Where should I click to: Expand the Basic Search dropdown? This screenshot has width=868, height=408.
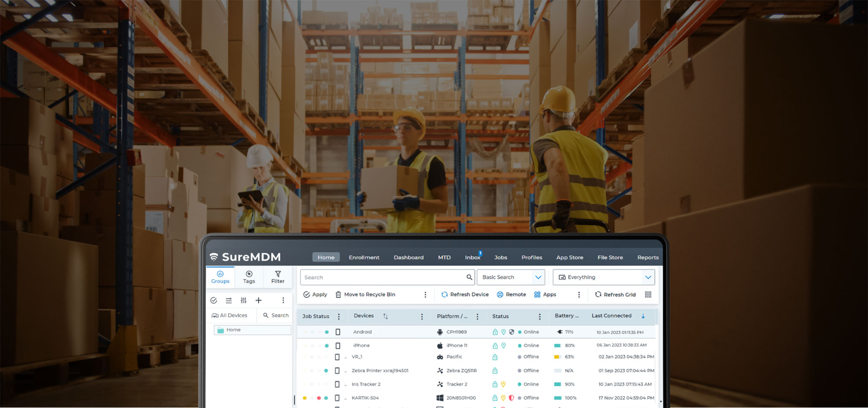[538, 277]
